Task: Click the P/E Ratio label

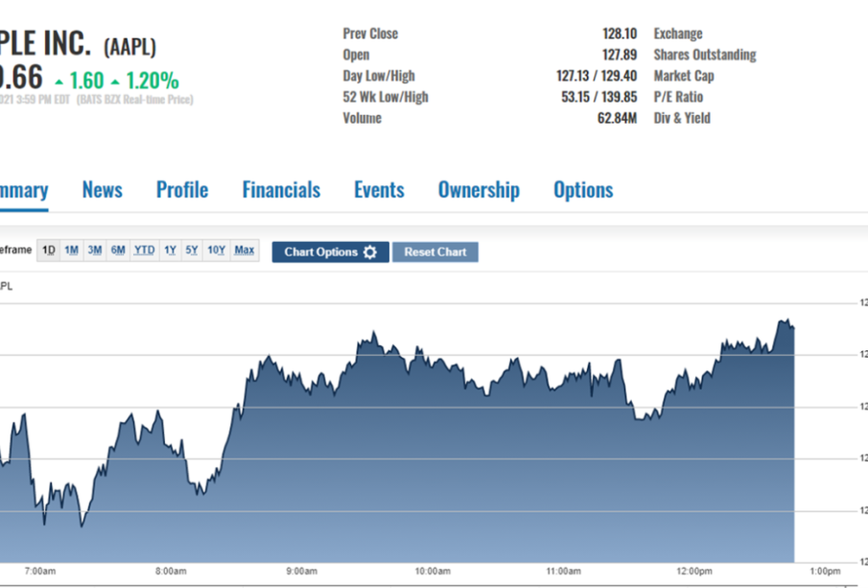Action: pos(678,97)
